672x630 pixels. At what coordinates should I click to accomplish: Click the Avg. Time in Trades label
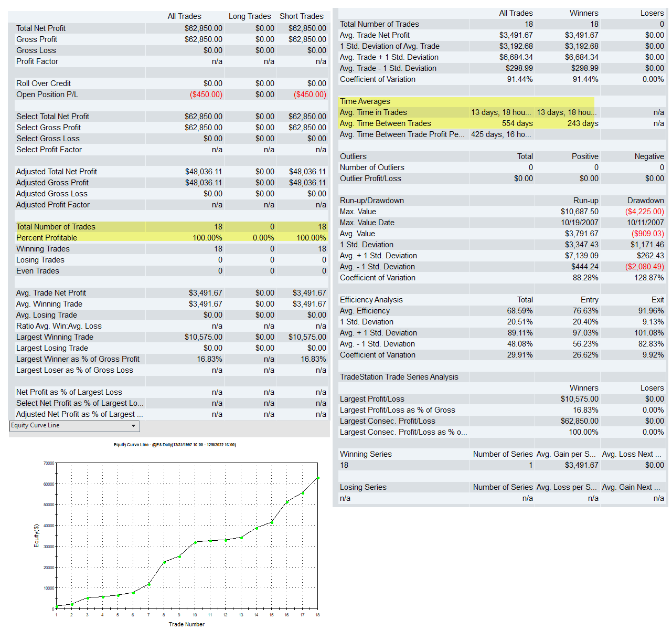[x=374, y=112]
